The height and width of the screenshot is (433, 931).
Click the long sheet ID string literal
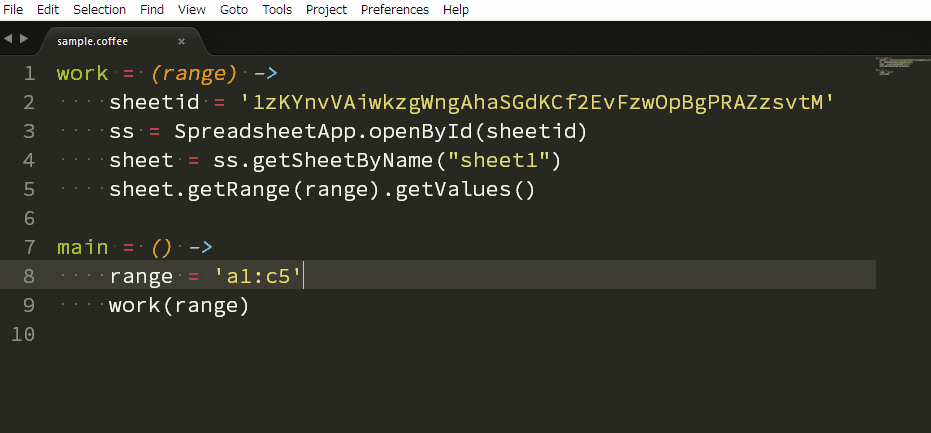[537, 103]
